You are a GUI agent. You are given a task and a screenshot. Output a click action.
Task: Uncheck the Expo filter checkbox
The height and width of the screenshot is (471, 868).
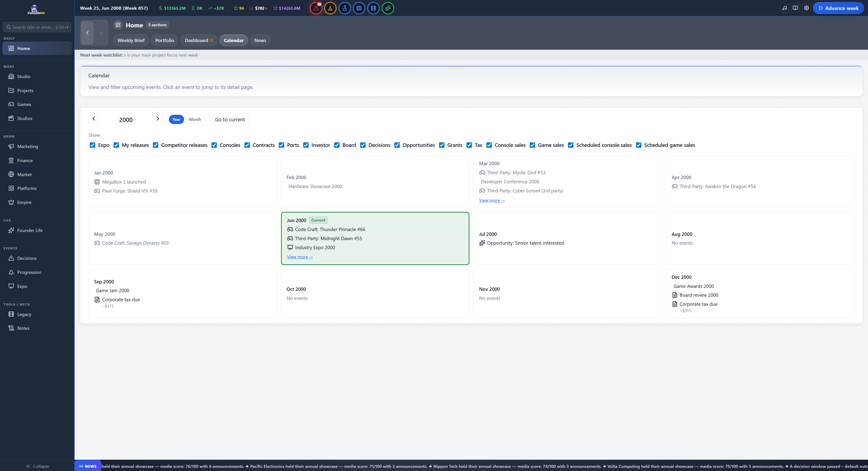click(x=92, y=145)
